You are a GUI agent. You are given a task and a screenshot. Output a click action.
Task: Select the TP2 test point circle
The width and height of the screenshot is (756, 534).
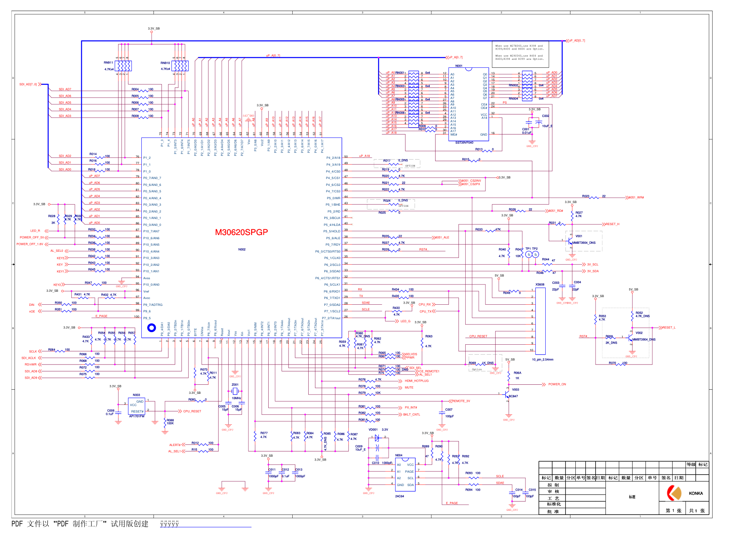point(535,254)
